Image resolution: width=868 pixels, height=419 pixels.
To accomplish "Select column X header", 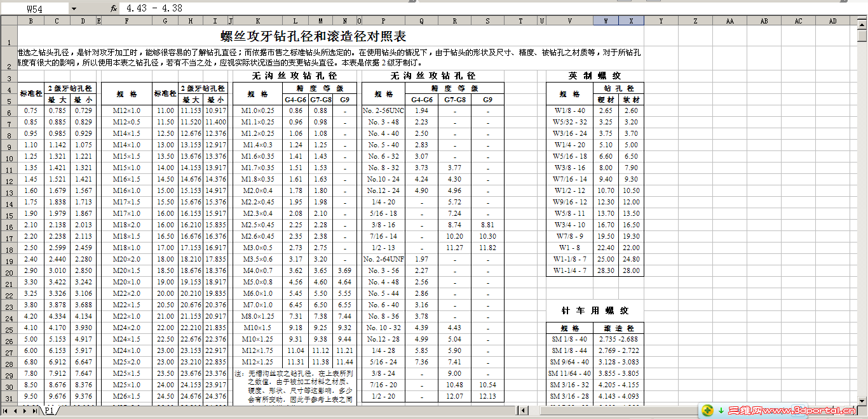I will point(631,20).
